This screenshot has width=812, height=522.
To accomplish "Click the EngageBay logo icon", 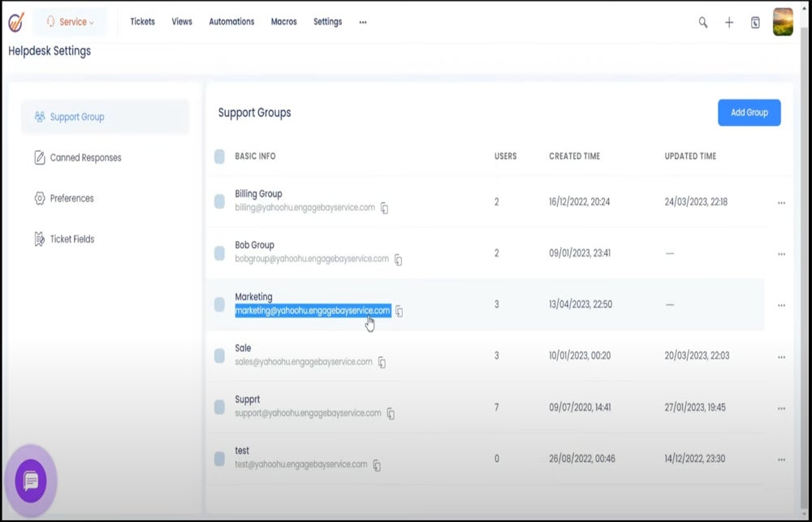I will [x=16, y=22].
